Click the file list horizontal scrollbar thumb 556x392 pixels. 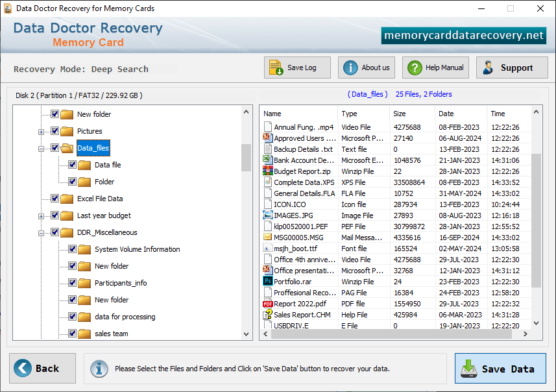point(391,334)
